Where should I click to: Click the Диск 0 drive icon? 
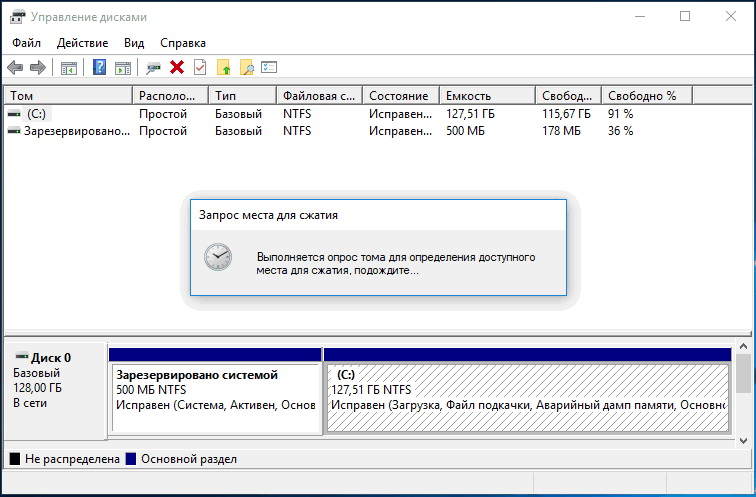pos(22,357)
